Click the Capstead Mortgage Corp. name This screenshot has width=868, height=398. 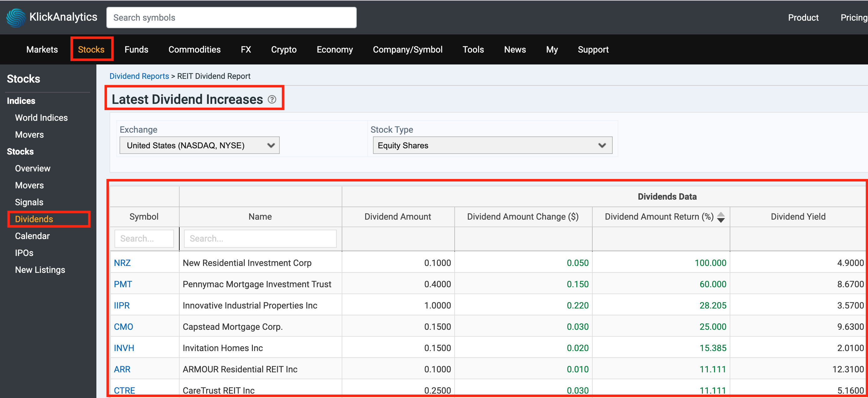(232, 327)
